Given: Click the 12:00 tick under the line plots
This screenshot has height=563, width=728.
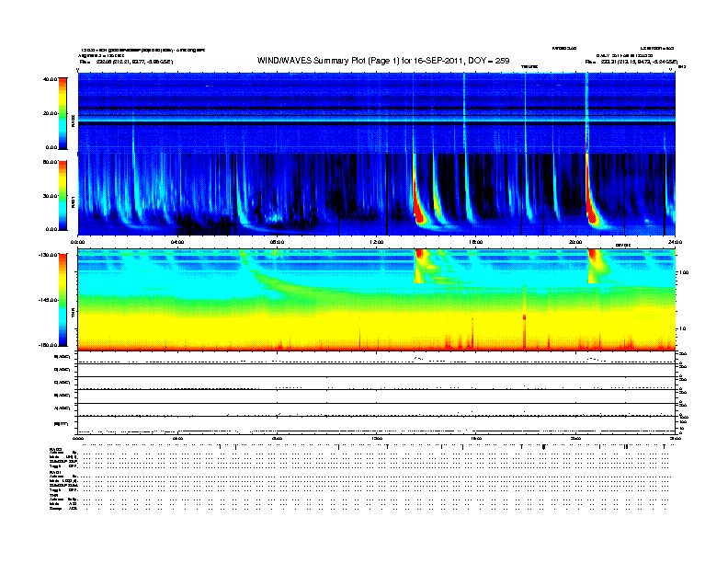Looking at the screenshot, I should pyautogui.click(x=377, y=438).
